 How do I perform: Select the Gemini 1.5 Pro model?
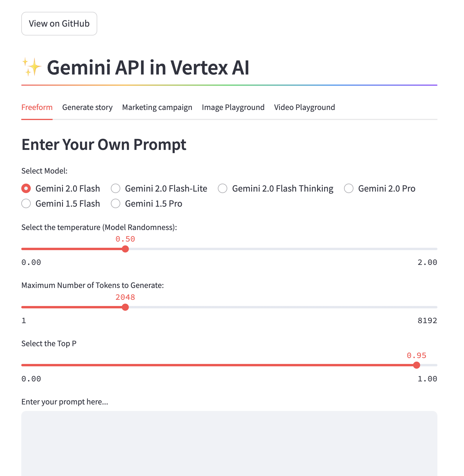coord(115,203)
